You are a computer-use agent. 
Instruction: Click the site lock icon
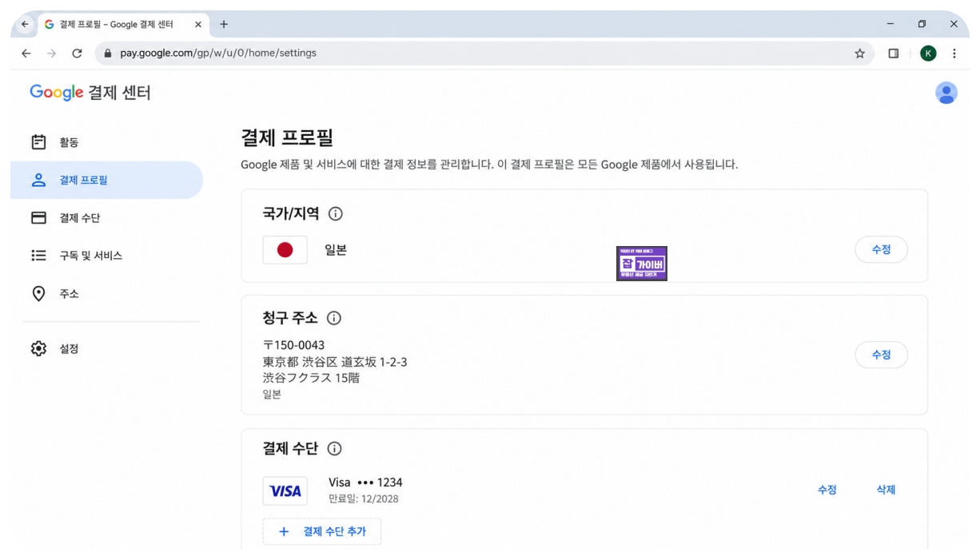point(108,54)
